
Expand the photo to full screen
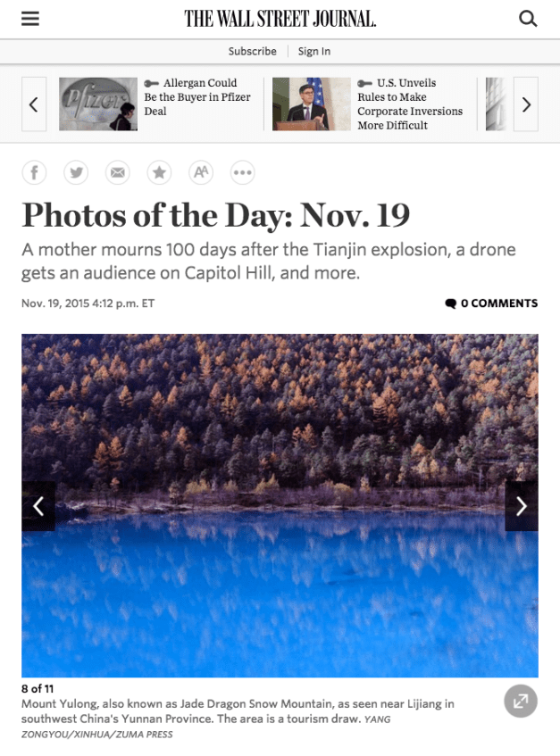521,701
